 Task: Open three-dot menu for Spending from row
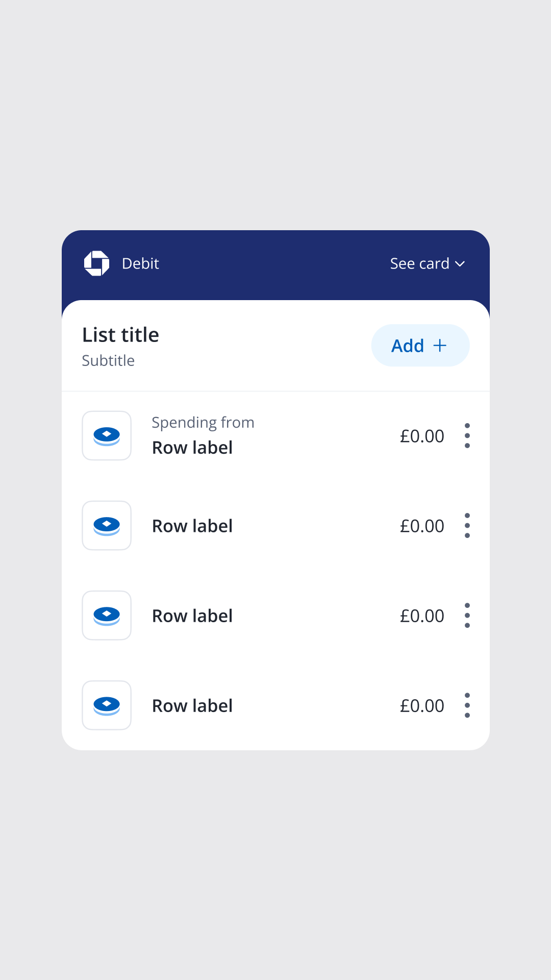[x=467, y=436]
